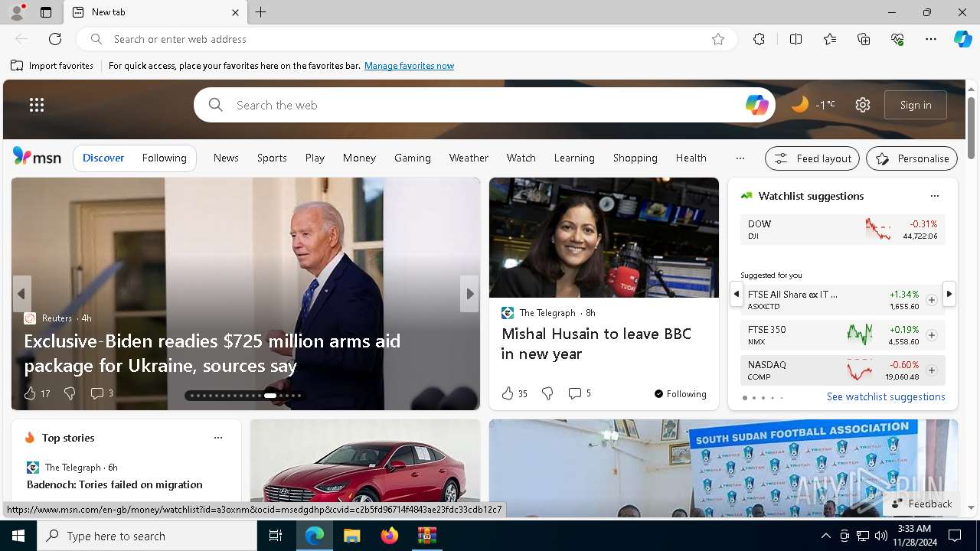Open Firefox from taskbar
The height and width of the screenshot is (551, 980).
(x=390, y=536)
